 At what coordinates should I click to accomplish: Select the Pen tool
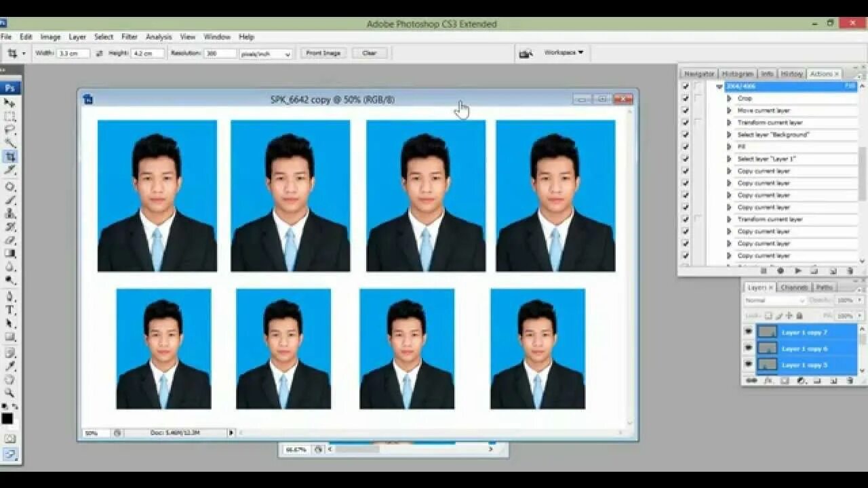(x=9, y=296)
